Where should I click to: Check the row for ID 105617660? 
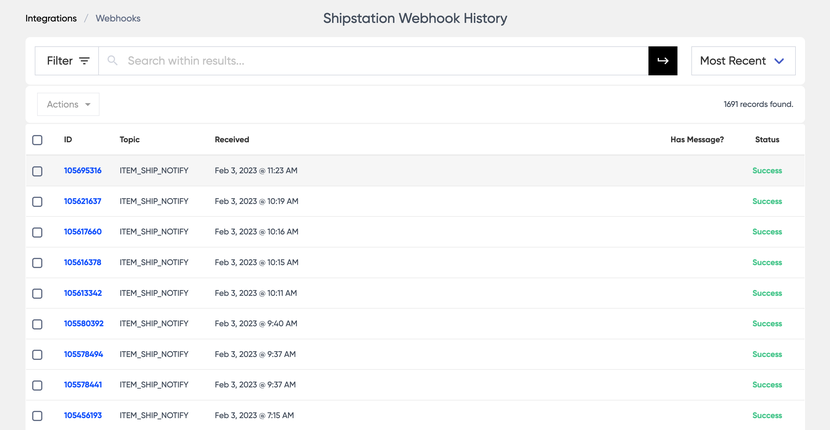pyautogui.click(x=37, y=232)
